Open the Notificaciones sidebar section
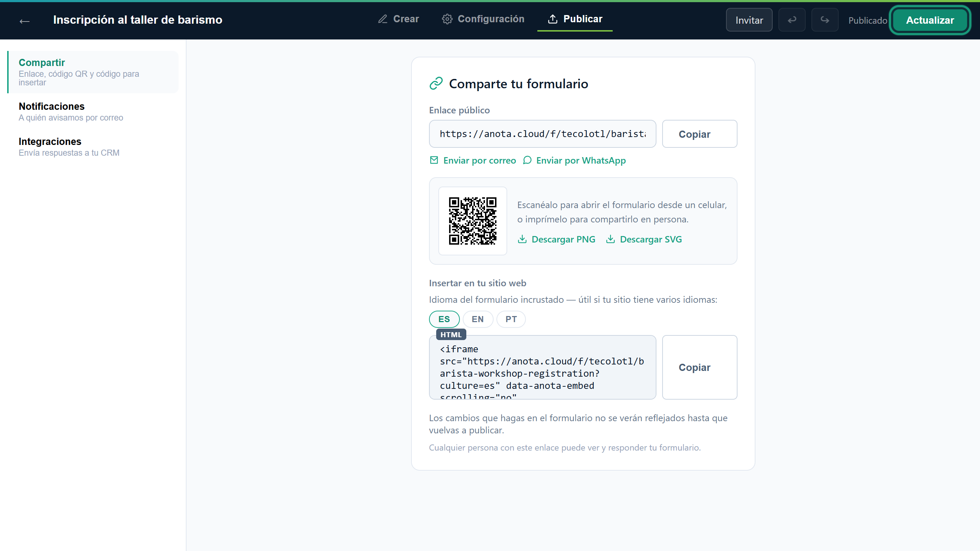Screen dimensions: 980x551 point(93,112)
